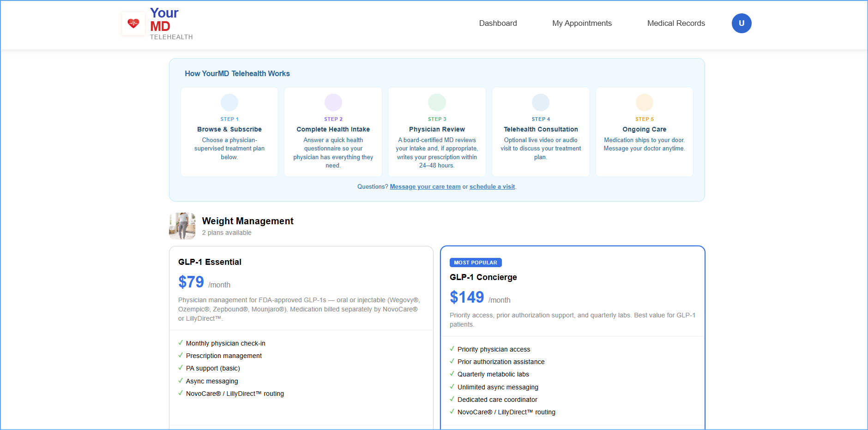Click the Quarterly metabolic labs checkmark
This screenshot has width=868, height=430.
pyautogui.click(x=452, y=374)
